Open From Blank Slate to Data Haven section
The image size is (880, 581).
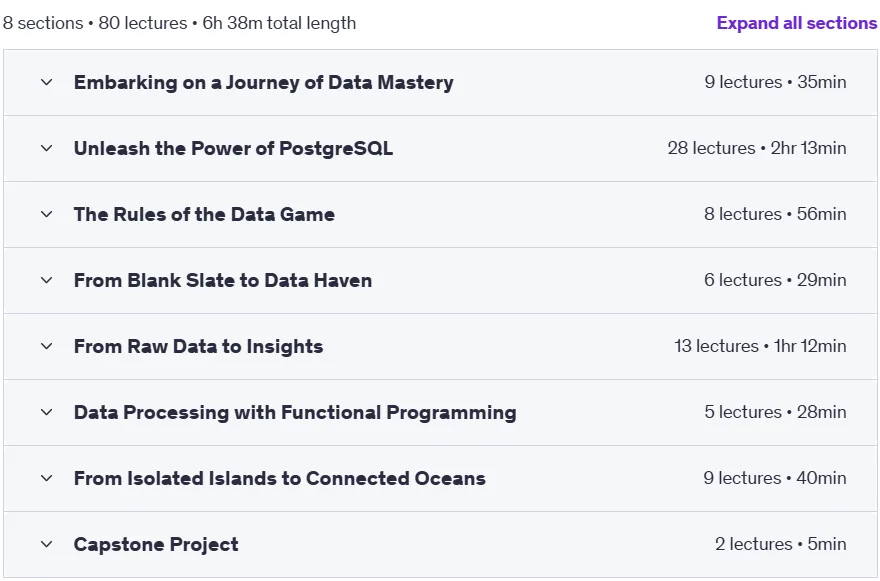[x=222, y=280]
